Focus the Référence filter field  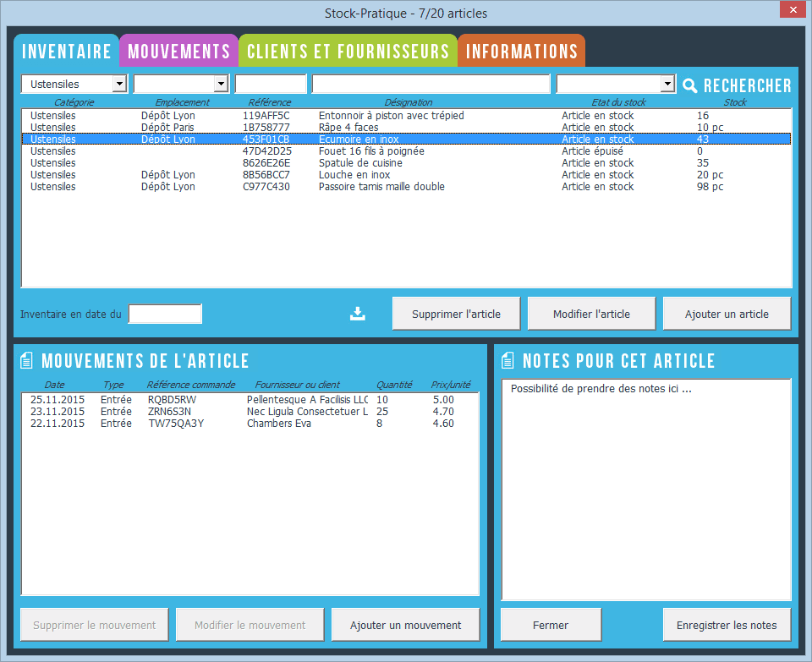pos(271,84)
